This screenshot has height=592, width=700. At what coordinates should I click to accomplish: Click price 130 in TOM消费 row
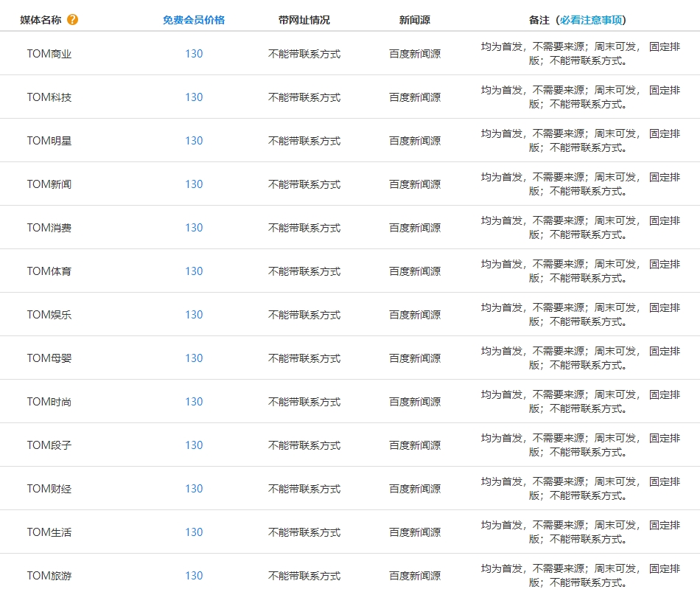click(194, 227)
